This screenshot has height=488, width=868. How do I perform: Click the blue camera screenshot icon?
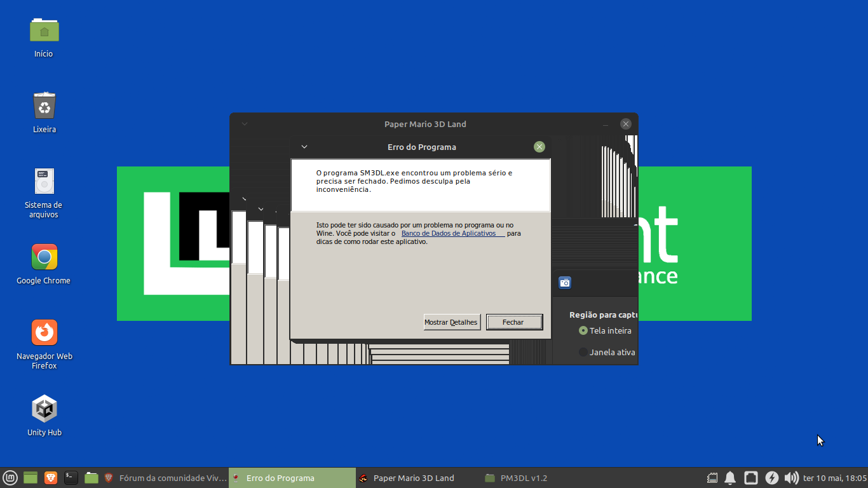(x=565, y=283)
